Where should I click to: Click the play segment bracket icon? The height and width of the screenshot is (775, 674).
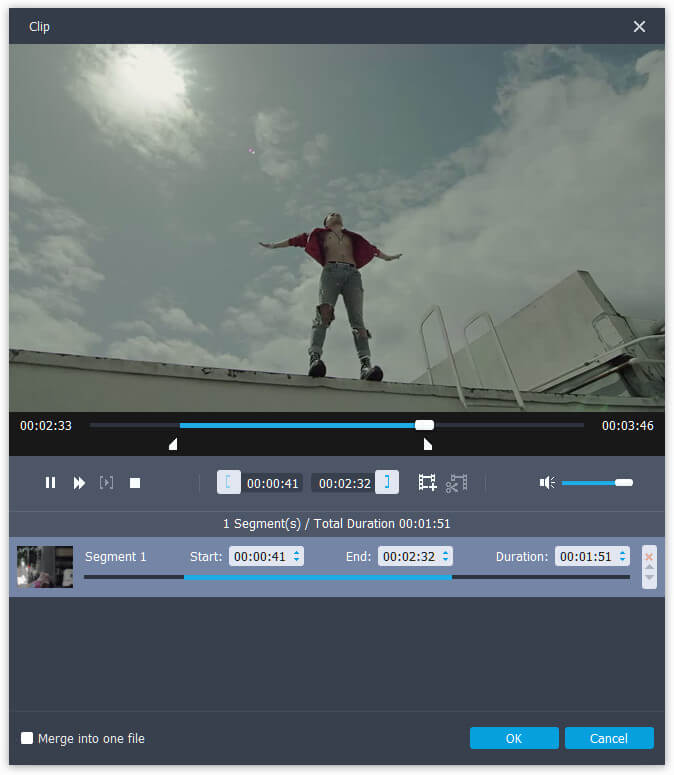pyautogui.click(x=106, y=483)
